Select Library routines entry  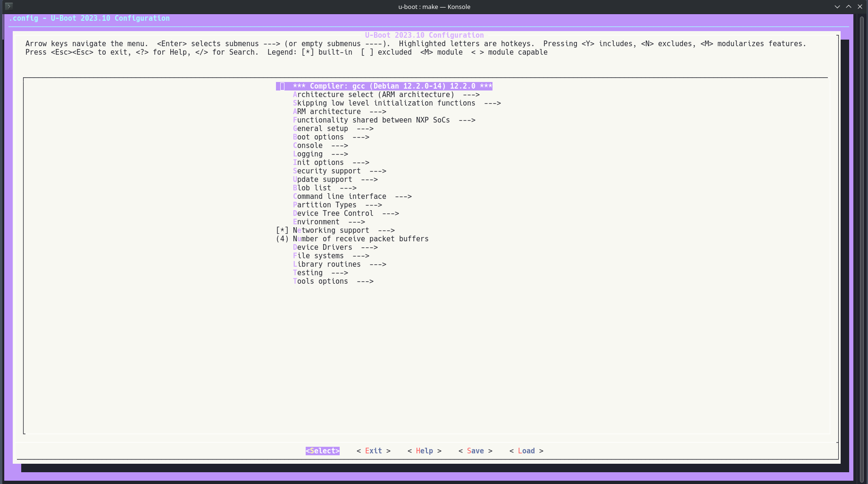[x=339, y=264]
